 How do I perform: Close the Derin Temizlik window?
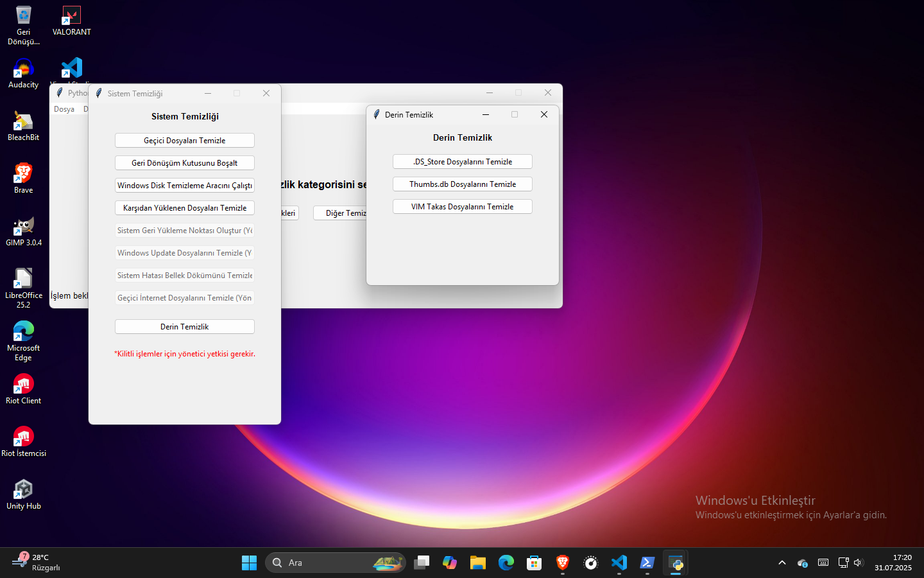coord(544,114)
